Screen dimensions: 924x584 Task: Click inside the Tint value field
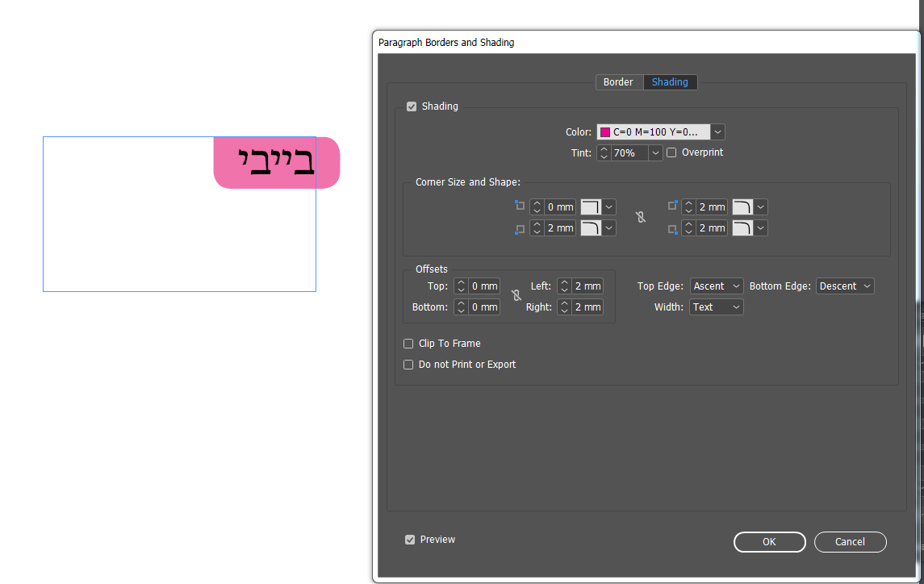[x=628, y=152]
